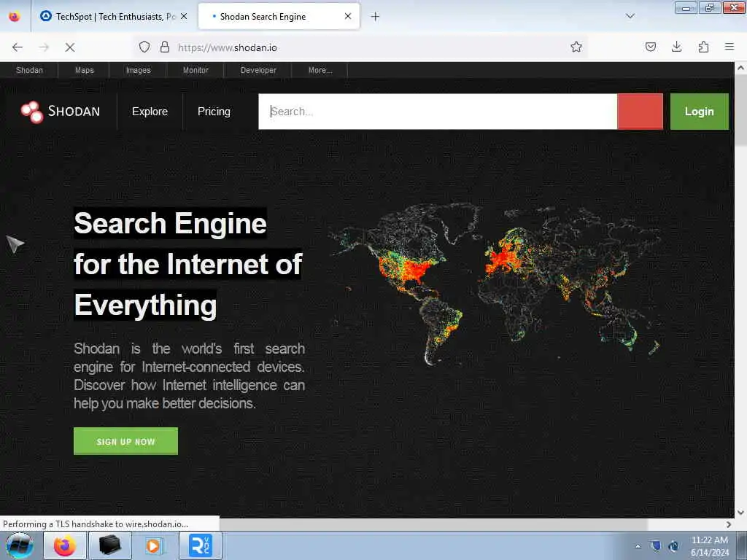Click the vertical scrollbar up arrow
This screenshot has width=747, height=560.
coord(740,68)
